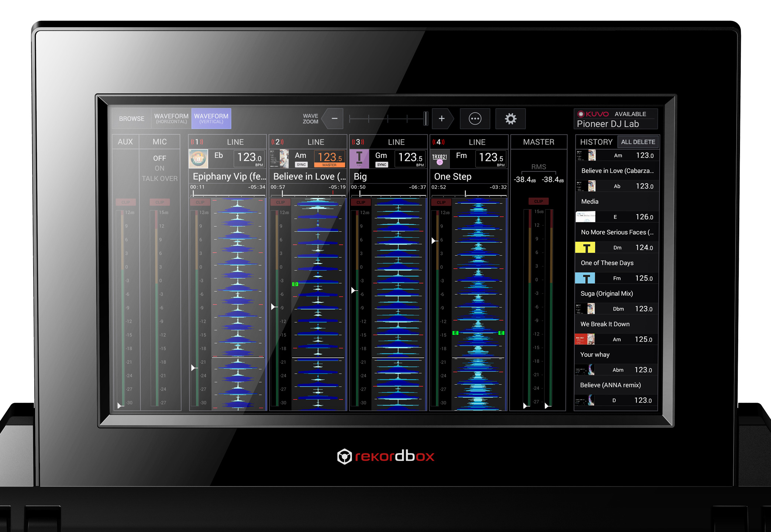The width and height of the screenshot is (771, 532).
Task: Click CLIP indicator on MASTER meter
Action: pos(538,201)
